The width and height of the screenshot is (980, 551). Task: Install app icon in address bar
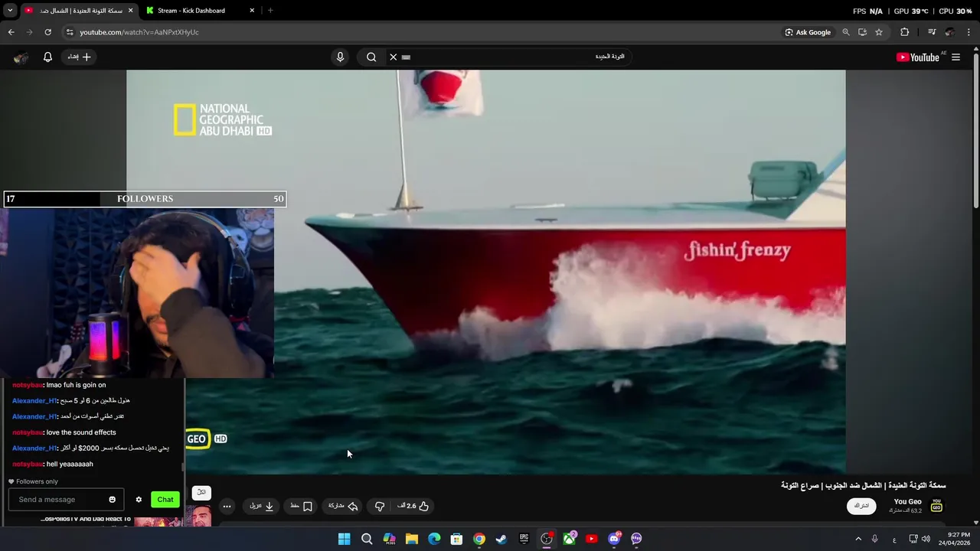[x=862, y=32]
